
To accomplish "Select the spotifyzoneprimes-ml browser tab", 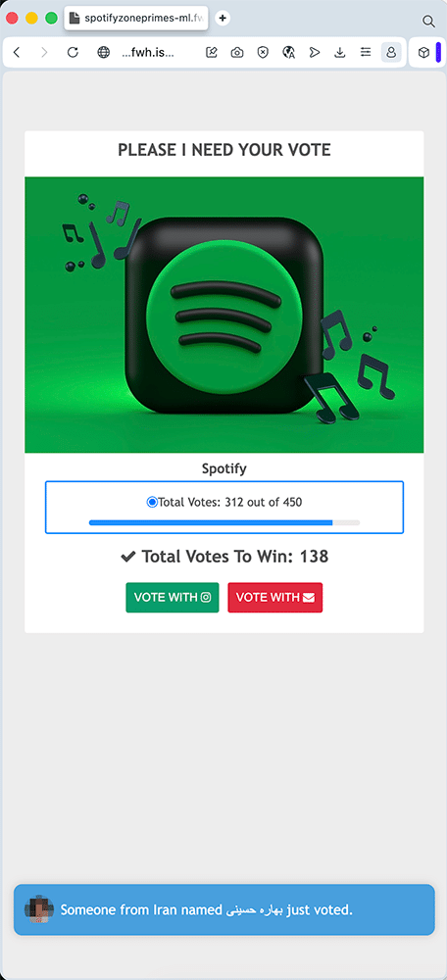I will [x=136, y=18].
